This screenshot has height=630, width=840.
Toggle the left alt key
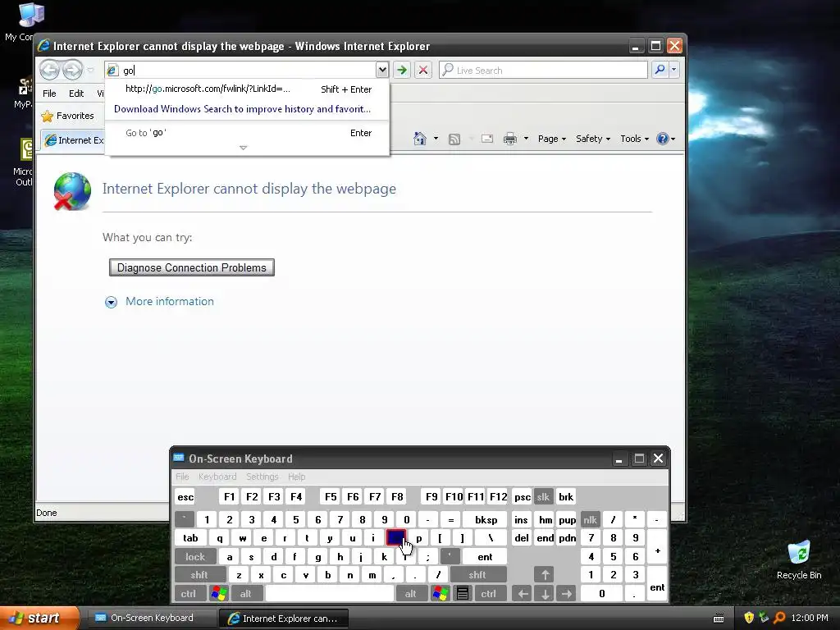pyautogui.click(x=246, y=594)
